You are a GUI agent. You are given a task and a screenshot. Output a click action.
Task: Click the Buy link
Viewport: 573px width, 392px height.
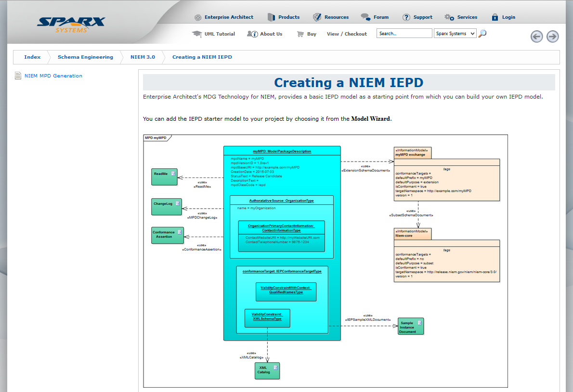(312, 34)
